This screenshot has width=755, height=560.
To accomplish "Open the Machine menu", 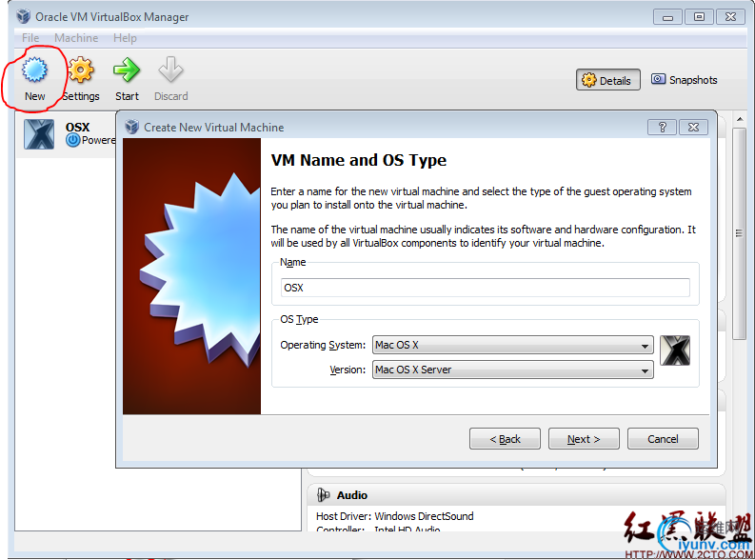I will click(x=76, y=37).
